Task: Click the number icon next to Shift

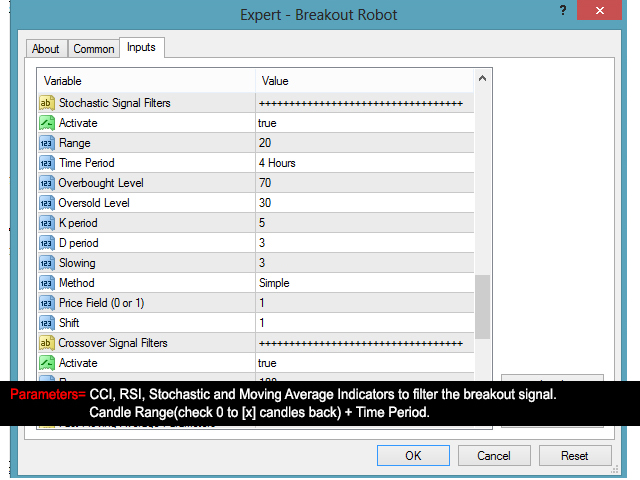Action: point(47,323)
